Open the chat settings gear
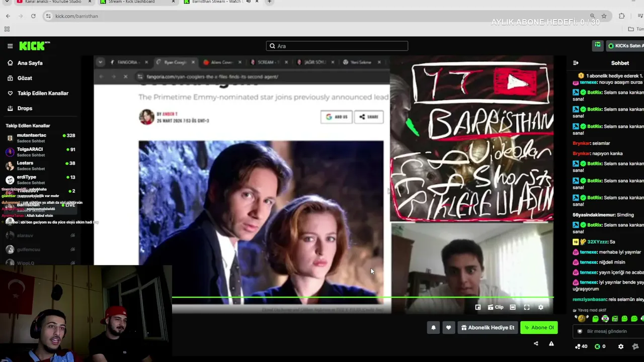Screen dimensions: 644x362 point(621,346)
